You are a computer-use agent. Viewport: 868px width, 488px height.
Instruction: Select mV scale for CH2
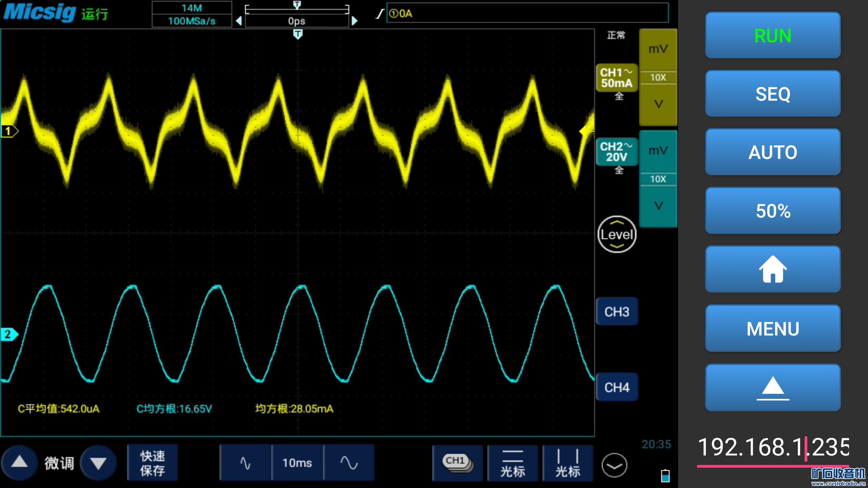pyautogui.click(x=658, y=151)
